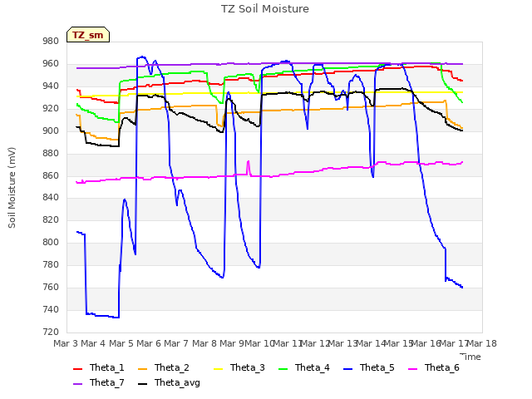The image size is (532, 399).
Task: Click the green Theta_4 legend color marker
Action: (x=283, y=369)
